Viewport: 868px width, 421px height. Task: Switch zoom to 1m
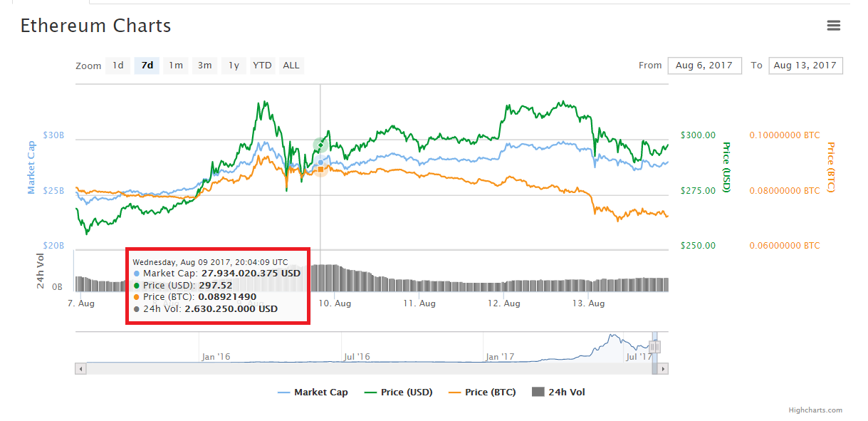coord(175,66)
